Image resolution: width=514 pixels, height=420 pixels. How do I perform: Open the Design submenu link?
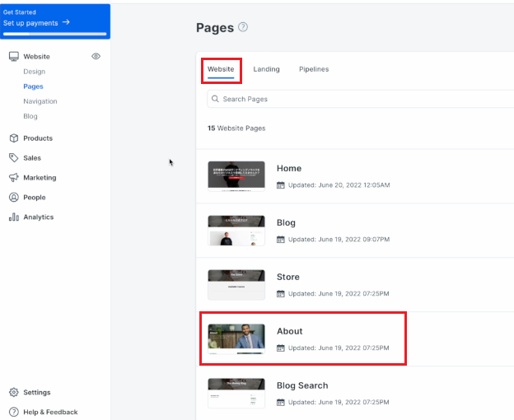point(35,72)
